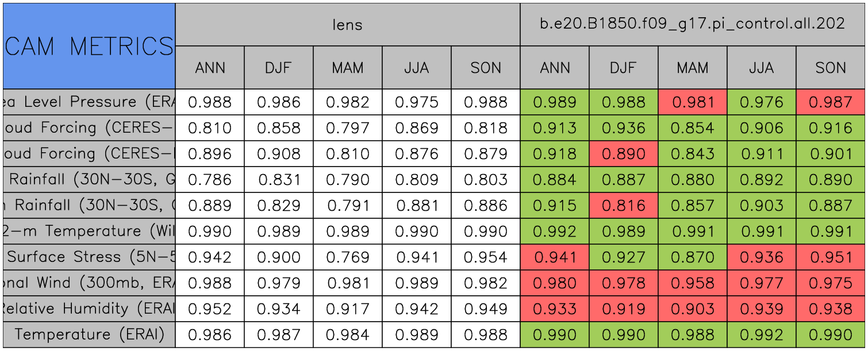
Task: Click the red 0.816 cell
Action: click(x=623, y=206)
